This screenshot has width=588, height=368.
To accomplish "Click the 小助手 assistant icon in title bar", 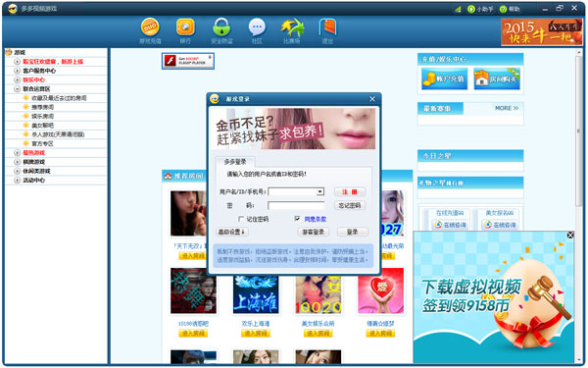I will coord(471,9).
